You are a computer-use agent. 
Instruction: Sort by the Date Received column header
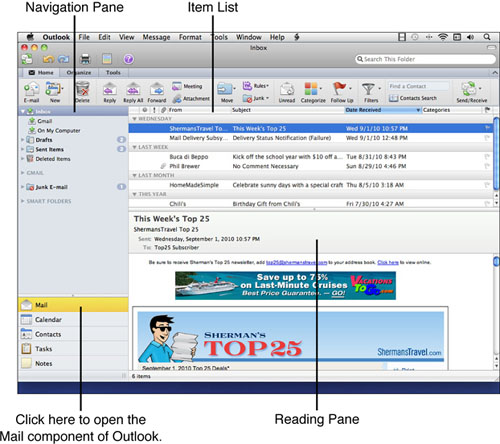(383, 110)
